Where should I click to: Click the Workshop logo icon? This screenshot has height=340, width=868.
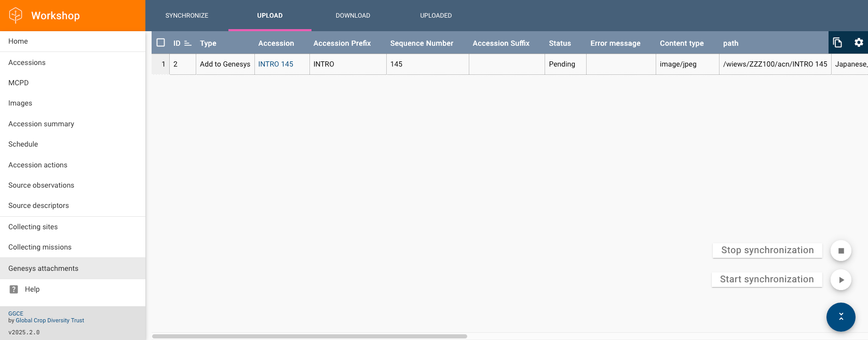click(16, 16)
